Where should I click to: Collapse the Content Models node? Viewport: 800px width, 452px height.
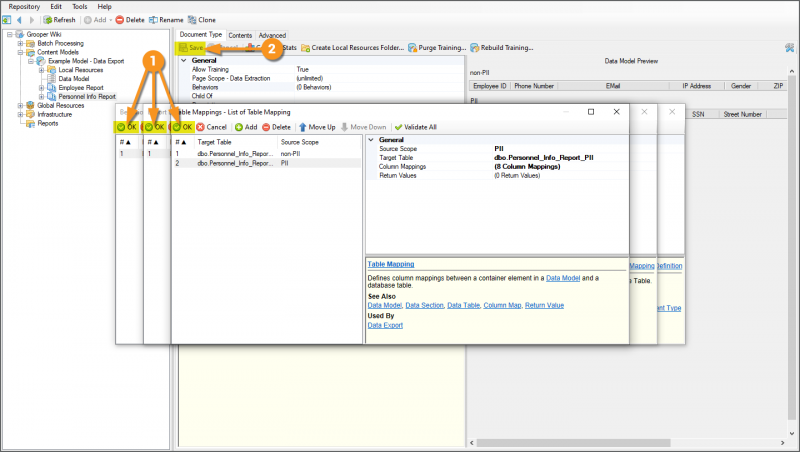(20, 53)
